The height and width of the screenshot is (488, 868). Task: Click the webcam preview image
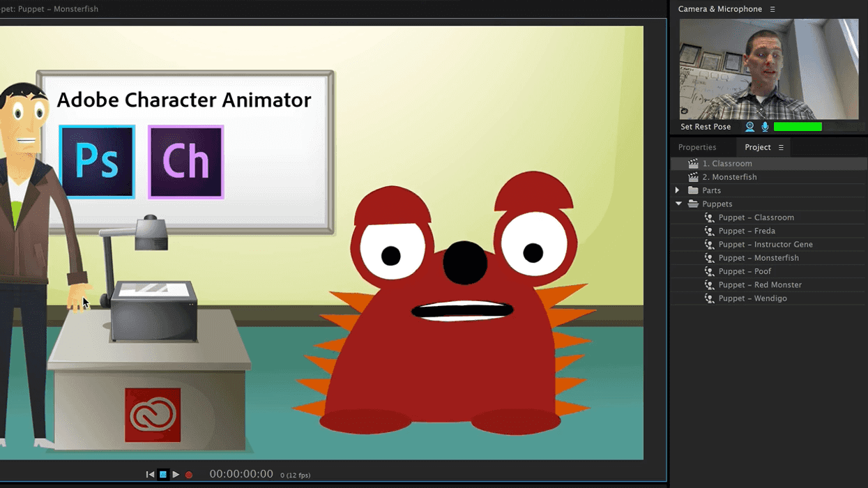click(769, 69)
